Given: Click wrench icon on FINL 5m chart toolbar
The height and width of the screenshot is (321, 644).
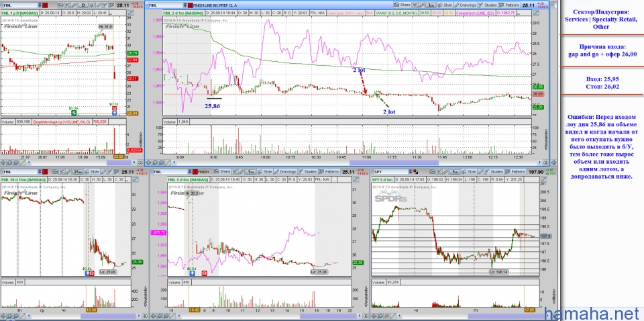Looking at the screenshot, I should pos(241,172).
